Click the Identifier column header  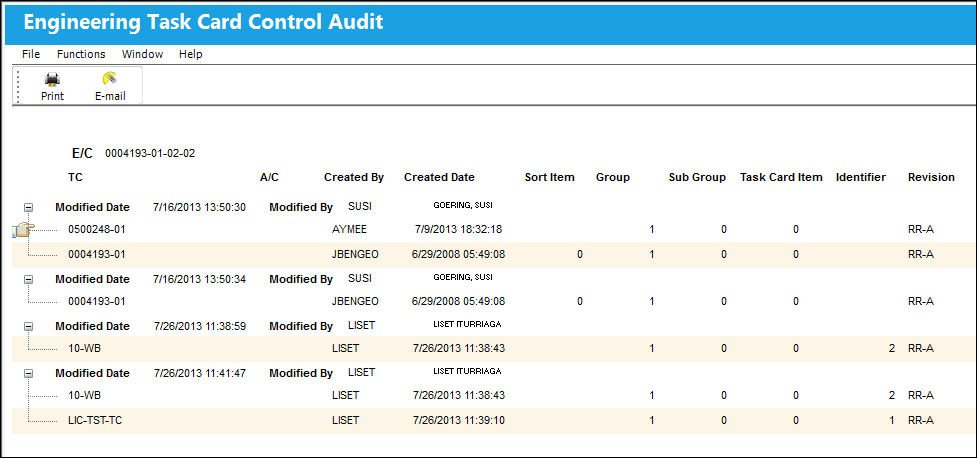click(860, 178)
